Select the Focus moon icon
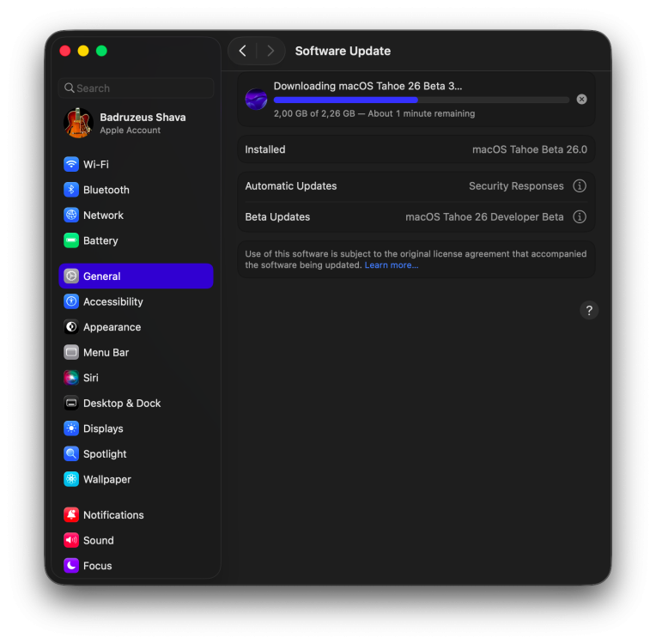 click(x=71, y=566)
